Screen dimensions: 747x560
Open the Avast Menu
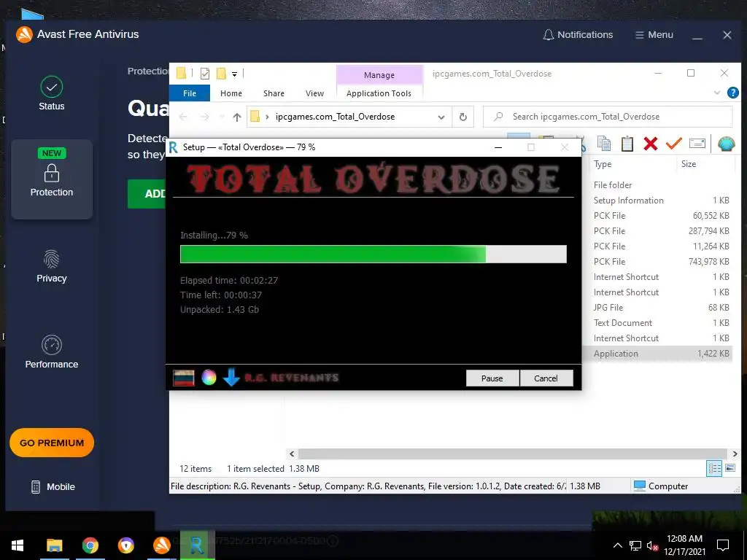tap(654, 35)
